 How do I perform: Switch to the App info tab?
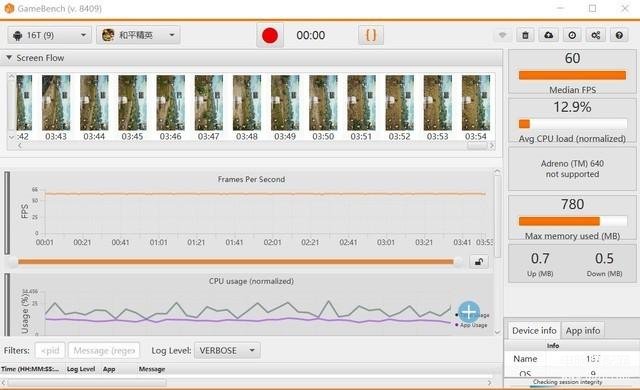click(x=583, y=330)
